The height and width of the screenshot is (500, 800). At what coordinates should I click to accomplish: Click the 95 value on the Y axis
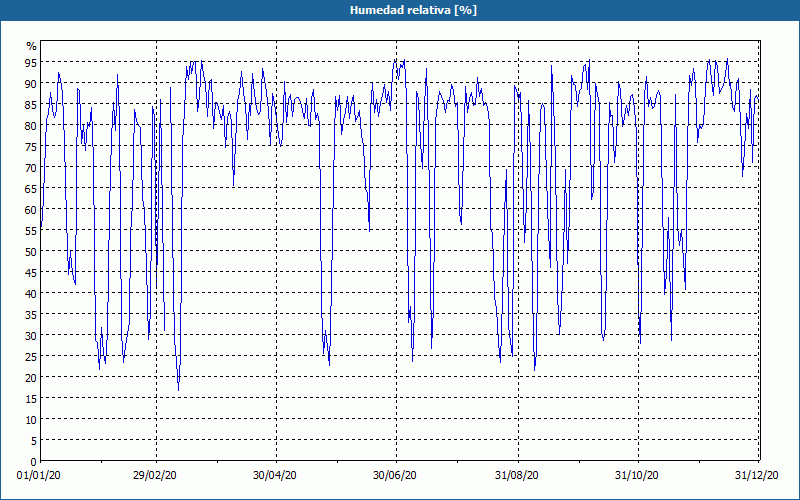pyautogui.click(x=31, y=63)
